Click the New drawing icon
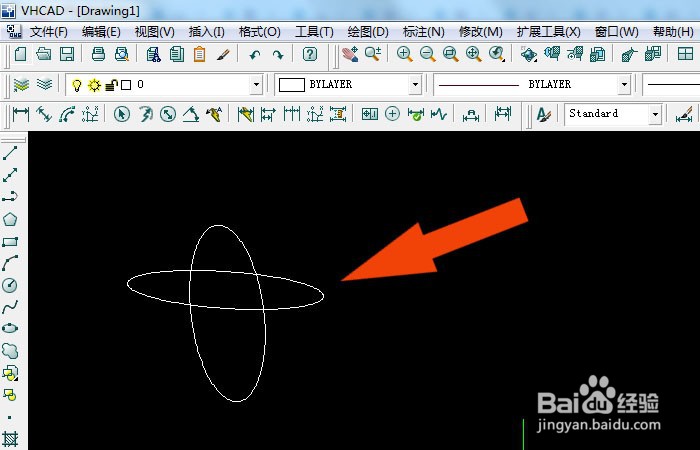 20,54
